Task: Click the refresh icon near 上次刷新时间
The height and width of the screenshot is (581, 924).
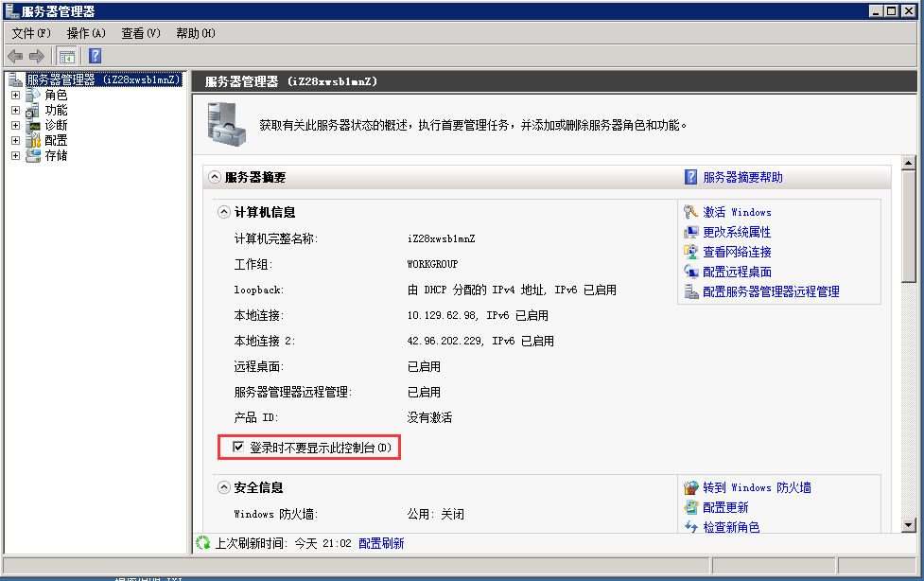Action: point(200,544)
